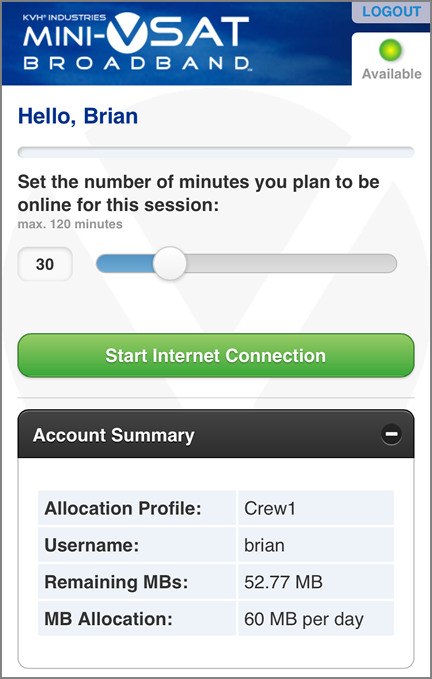Image resolution: width=432 pixels, height=679 pixels.
Task: Start the Internet Connection
Action: tap(216, 356)
